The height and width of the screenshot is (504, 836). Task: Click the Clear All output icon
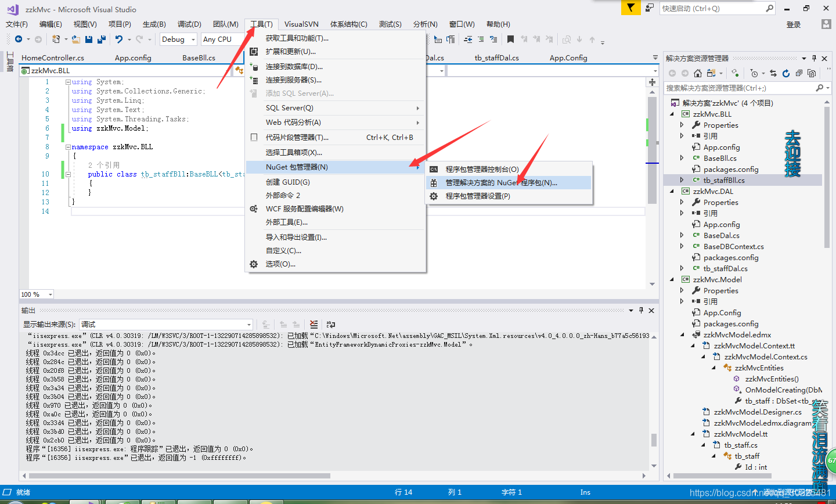(x=314, y=325)
